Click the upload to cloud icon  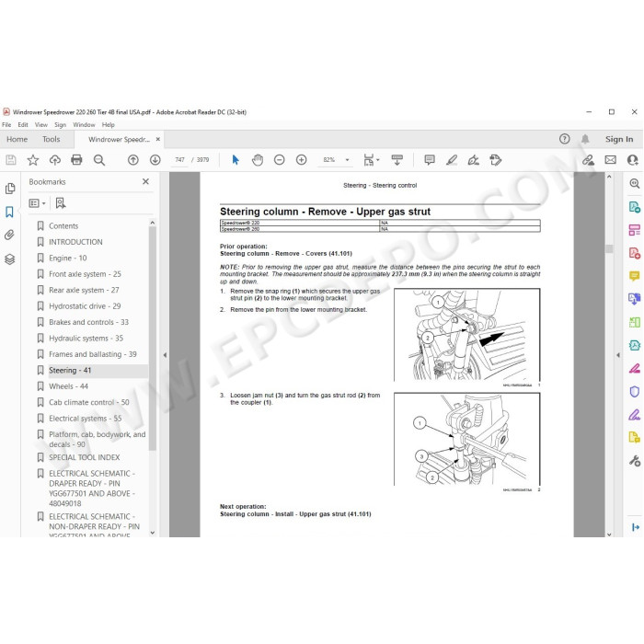coord(54,160)
